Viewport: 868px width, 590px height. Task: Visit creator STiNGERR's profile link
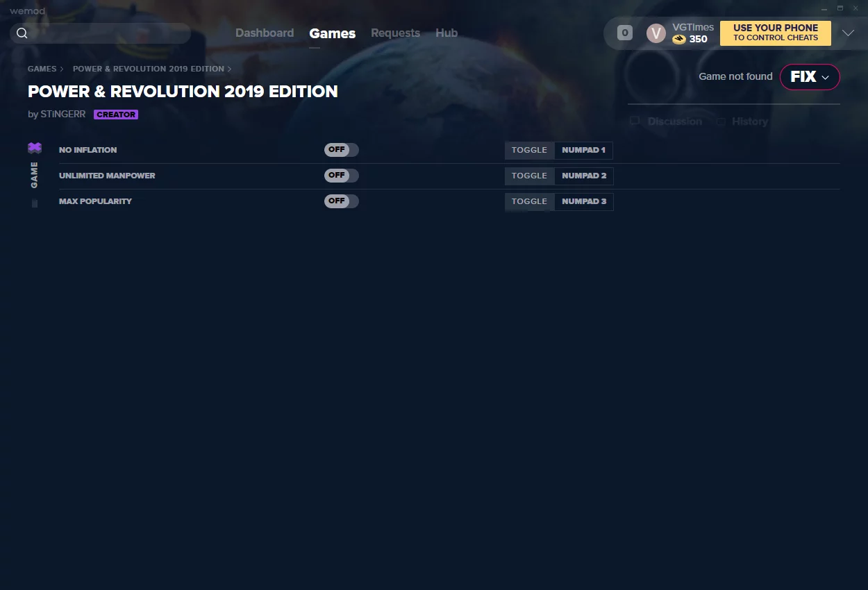pyautogui.click(x=63, y=115)
